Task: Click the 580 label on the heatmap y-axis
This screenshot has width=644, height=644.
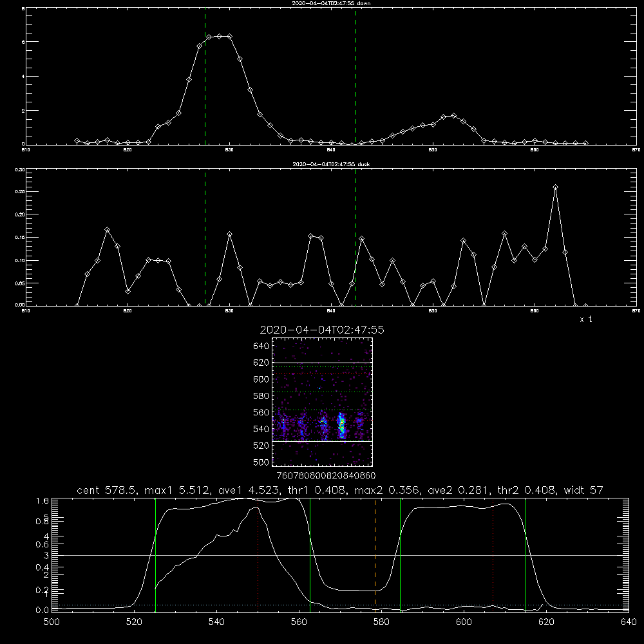Action: click(261, 396)
